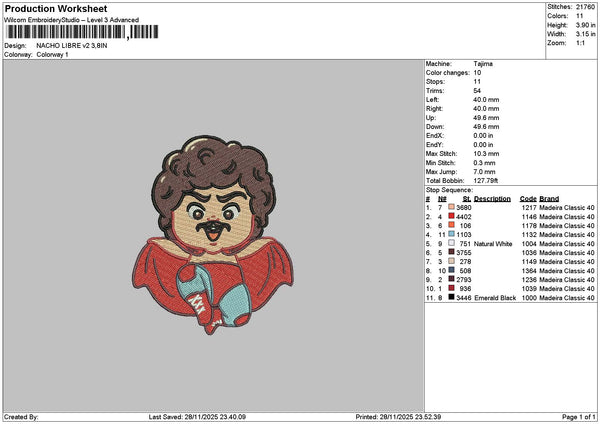Click the 'Code' column header
The width and height of the screenshot is (600, 424).
click(x=528, y=199)
